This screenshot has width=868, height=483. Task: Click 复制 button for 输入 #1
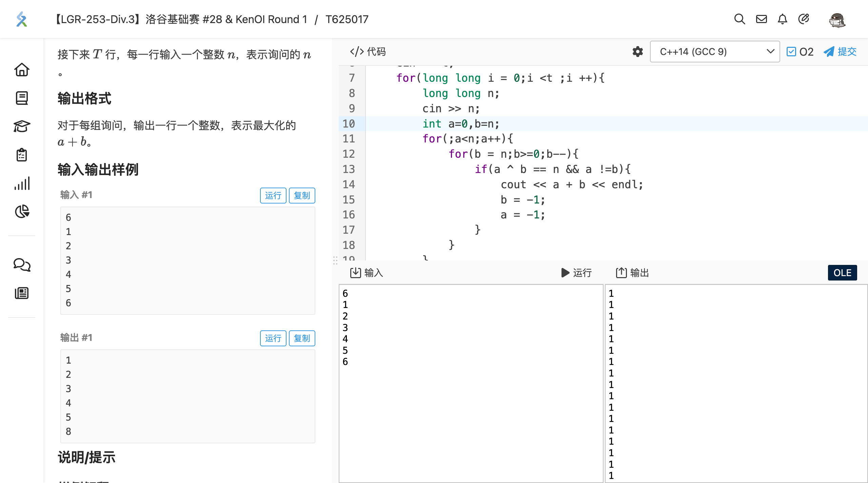tap(302, 196)
